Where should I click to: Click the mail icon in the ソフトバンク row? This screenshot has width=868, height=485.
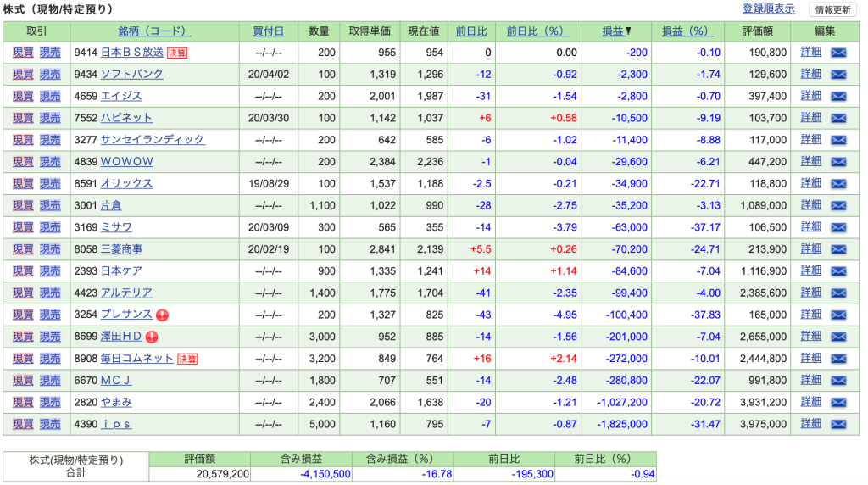click(838, 75)
